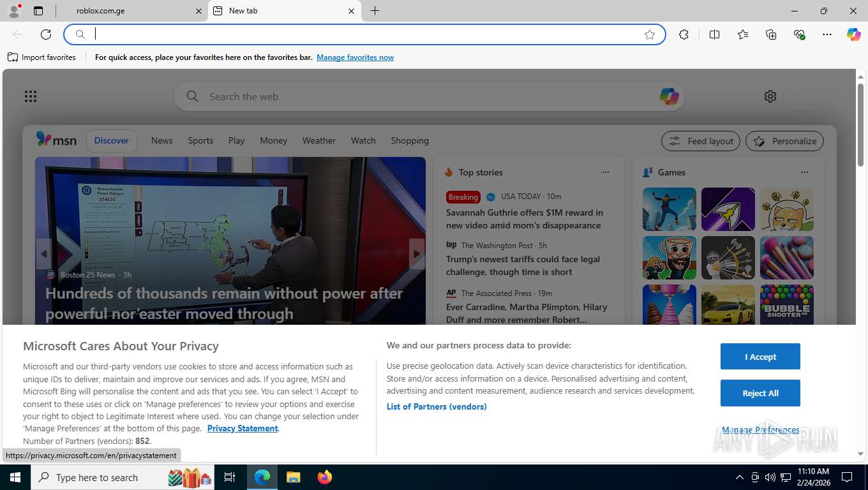868x490 pixels.
Task: Open Settings and more ellipsis menu
Action: click(827, 34)
